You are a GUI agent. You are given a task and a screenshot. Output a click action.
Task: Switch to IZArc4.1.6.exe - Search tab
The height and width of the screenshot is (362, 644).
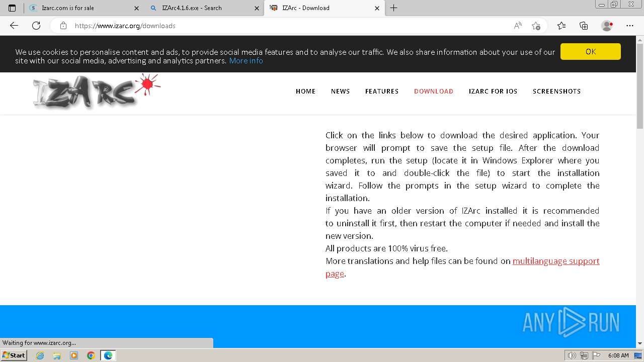click(204, 8)
